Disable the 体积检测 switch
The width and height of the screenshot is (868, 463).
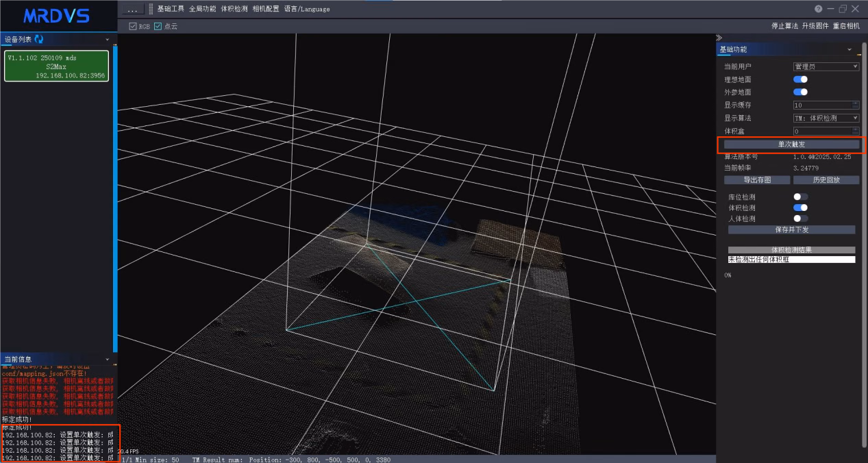pos(800,208)
